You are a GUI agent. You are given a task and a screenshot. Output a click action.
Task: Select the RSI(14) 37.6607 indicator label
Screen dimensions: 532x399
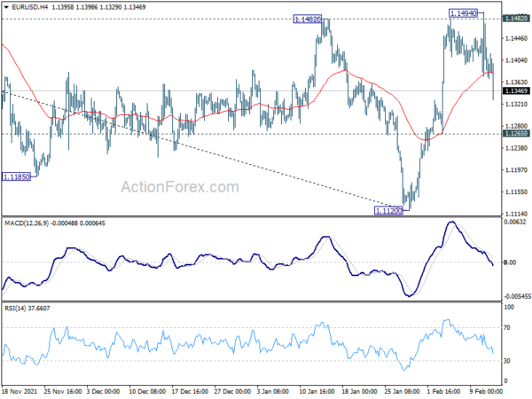[27, 309]
